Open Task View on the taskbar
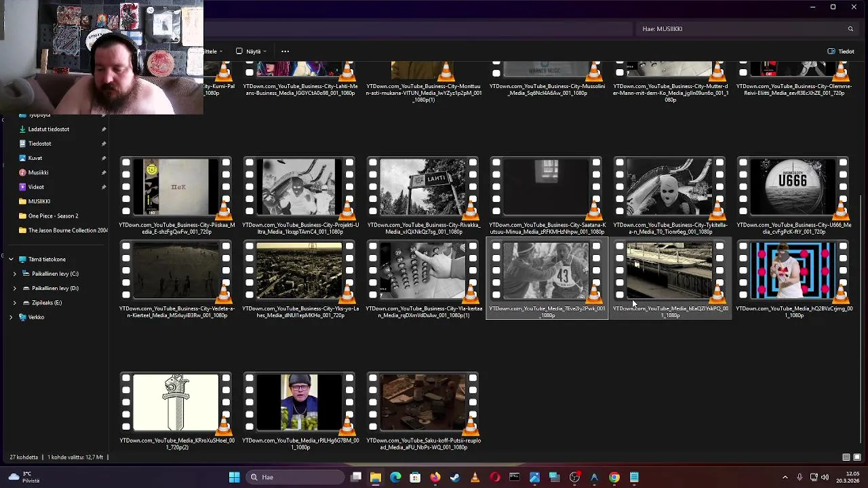Image resolution: width=868 pixels, height=488 pixels. 356,477
